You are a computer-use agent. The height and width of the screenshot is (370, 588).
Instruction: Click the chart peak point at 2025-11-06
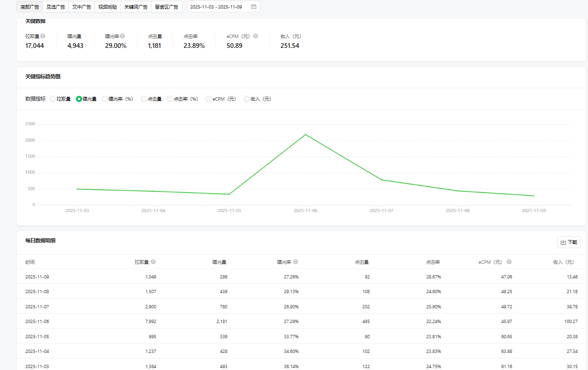click(306, 135)
